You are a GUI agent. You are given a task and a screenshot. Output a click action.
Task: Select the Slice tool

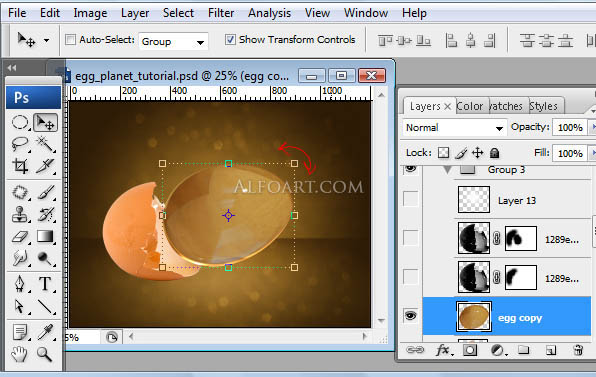point(45,166)
